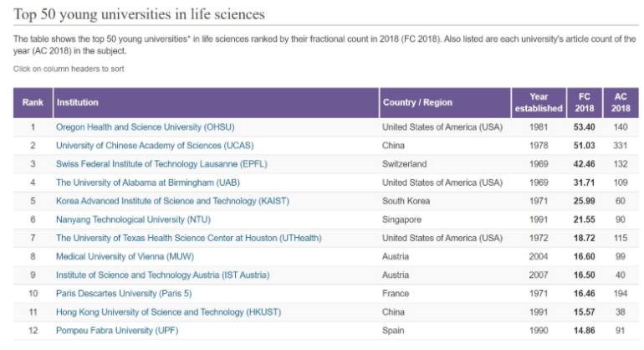Click France in the country column
Screen dimensions: 644x350
tap(396, 294)
